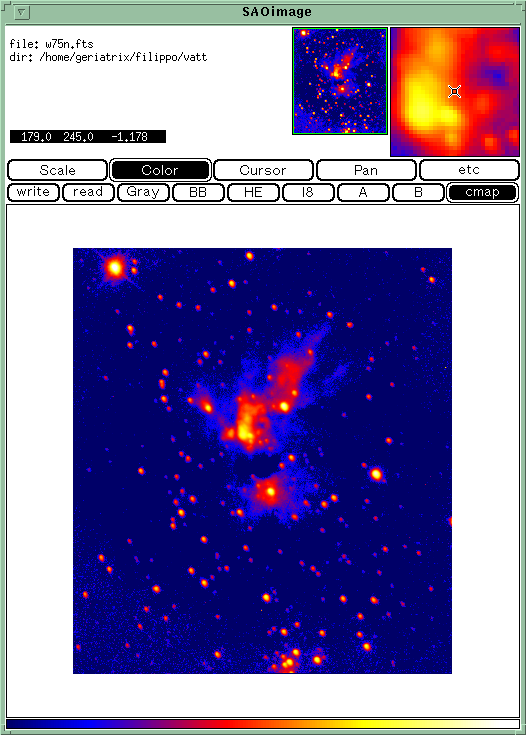Viewport: 526px width, 735px height.
Task: Click the highlighted Color menu button
Action: point(160,170)
